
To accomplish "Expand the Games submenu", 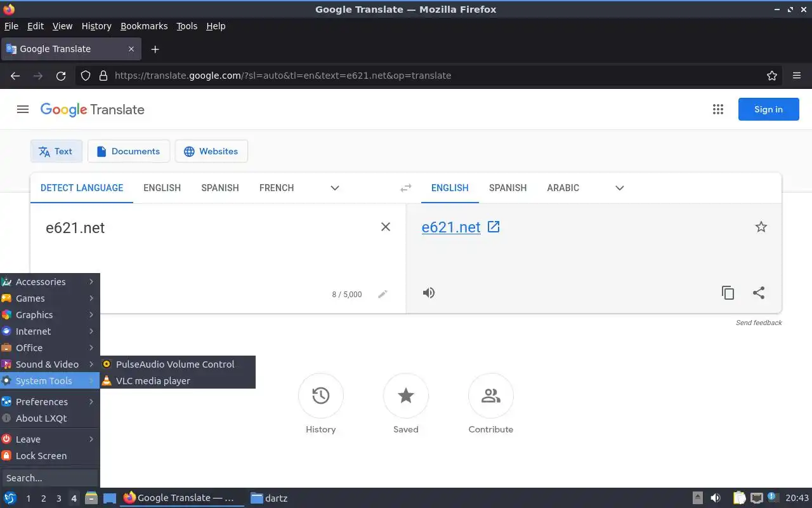I will coord(49,298).
